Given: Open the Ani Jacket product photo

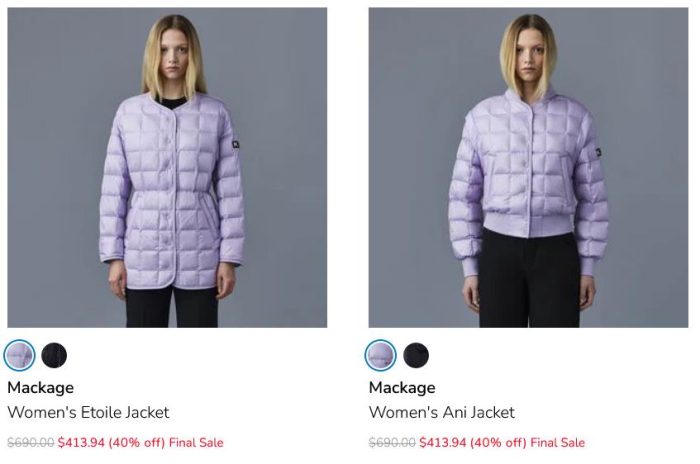Looking at the screenshot, I should tap(528, 167).
